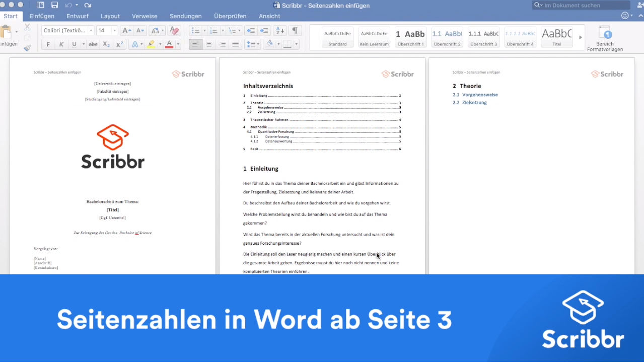Sort text with the A-Z icon
Image resolution: width=644 pixels, height=364 pixels.
(280, 31)
